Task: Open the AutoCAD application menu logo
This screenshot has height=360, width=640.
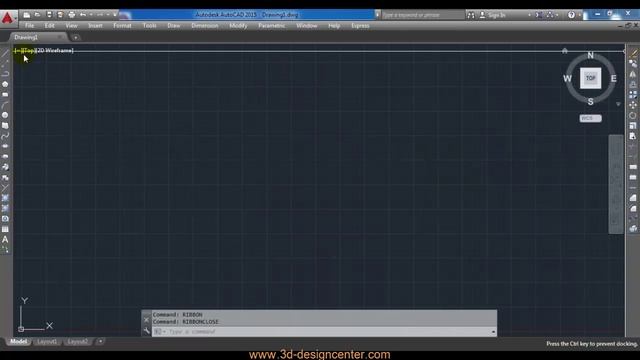Action: pyautogui.click(x=7, y=18)
